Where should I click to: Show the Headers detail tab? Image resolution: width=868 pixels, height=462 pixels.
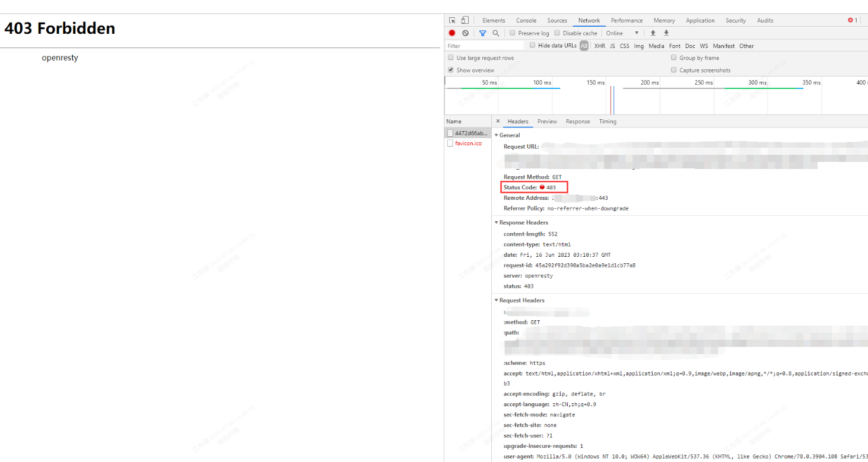point(518,122)
